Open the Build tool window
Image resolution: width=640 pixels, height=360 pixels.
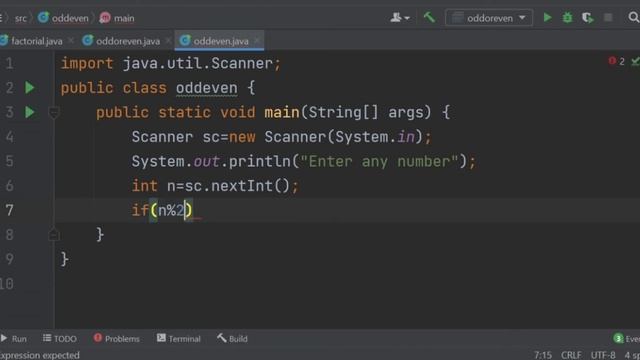coord(232,339)
